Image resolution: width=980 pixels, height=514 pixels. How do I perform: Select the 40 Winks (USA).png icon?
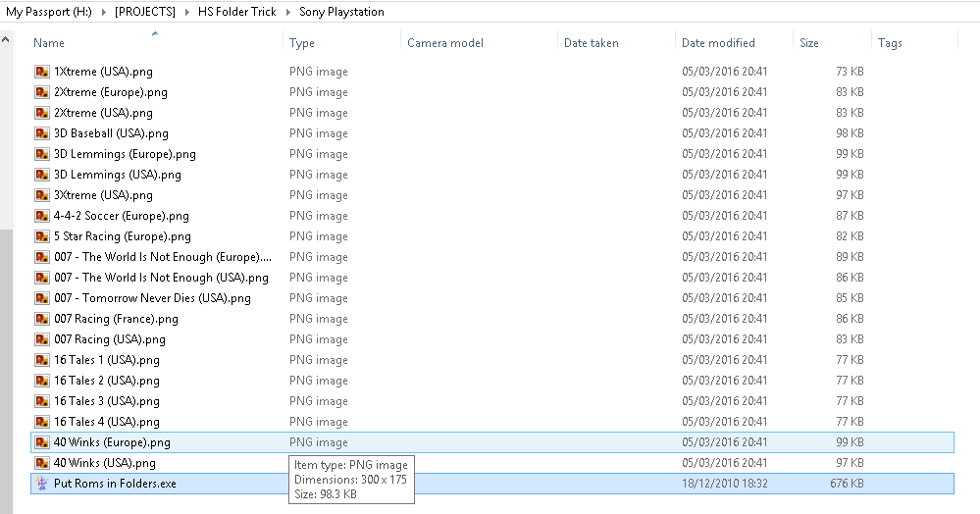point(42,464)
